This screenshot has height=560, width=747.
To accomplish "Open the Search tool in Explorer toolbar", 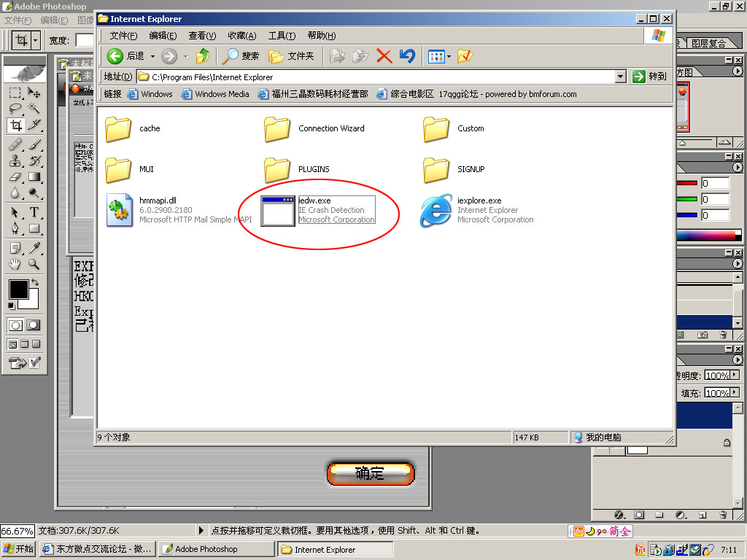I will 241,56.
